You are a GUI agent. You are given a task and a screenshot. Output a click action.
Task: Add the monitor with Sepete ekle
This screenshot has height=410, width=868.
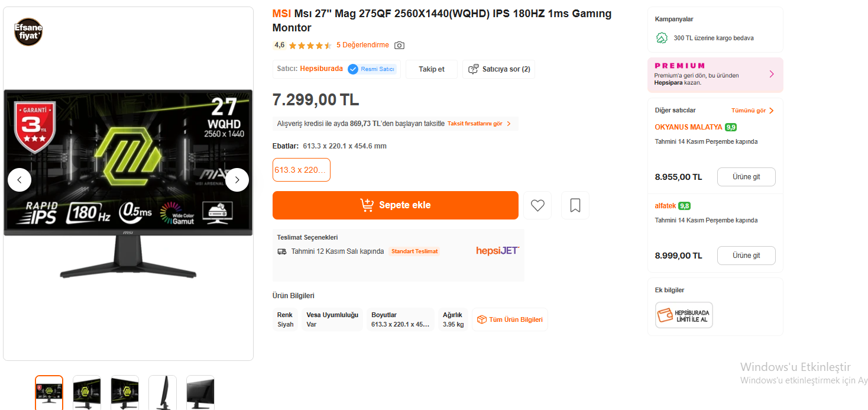coord(395,205)
